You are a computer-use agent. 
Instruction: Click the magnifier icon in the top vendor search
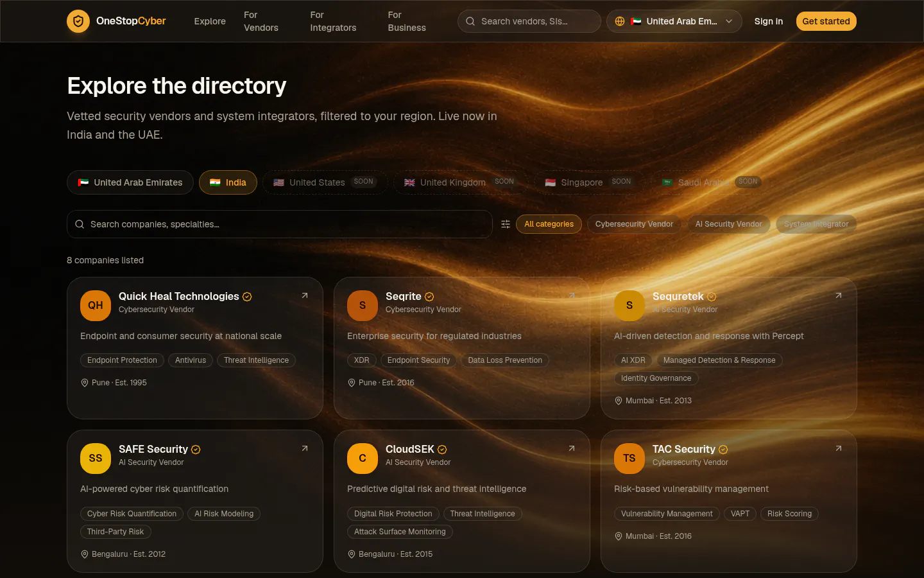[470, 21]
